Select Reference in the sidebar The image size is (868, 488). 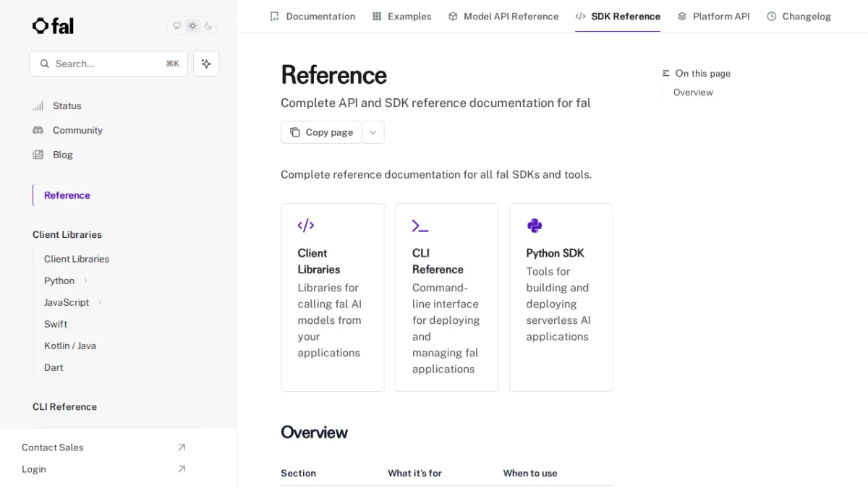point(67,195)
